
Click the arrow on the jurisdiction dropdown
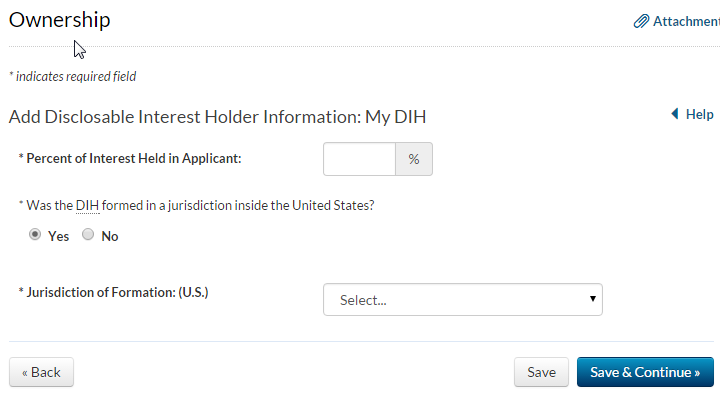click(x=593, y=299)
